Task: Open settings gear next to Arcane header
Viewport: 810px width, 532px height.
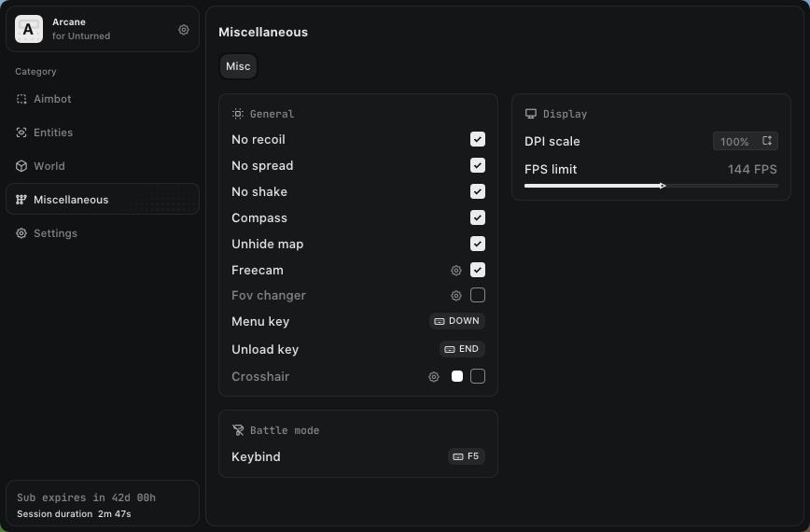Action: 184,30
